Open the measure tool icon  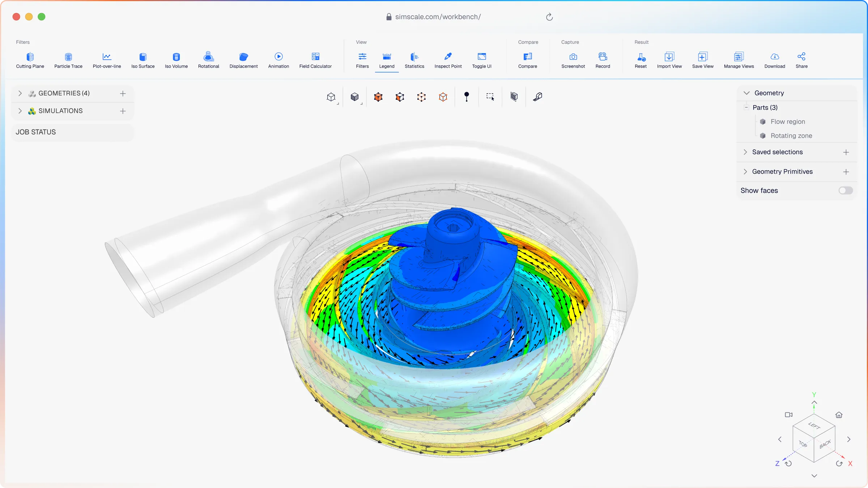click(538, 97)
